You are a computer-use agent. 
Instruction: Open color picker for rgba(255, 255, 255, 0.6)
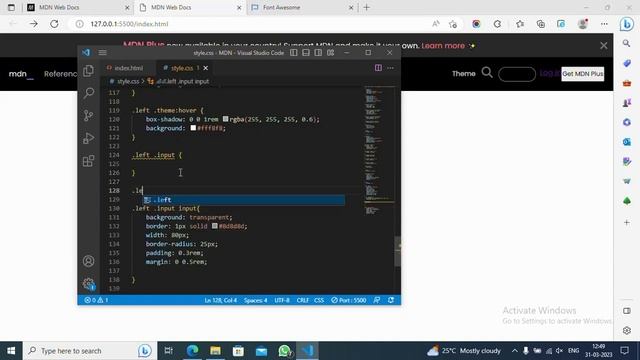click(x=225, y=119)
